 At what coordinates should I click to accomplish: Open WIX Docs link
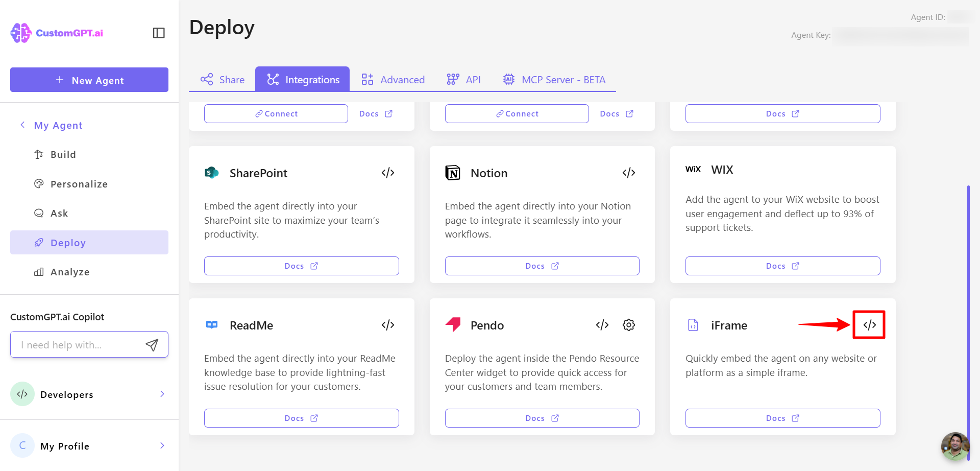[x=783, y=266]
